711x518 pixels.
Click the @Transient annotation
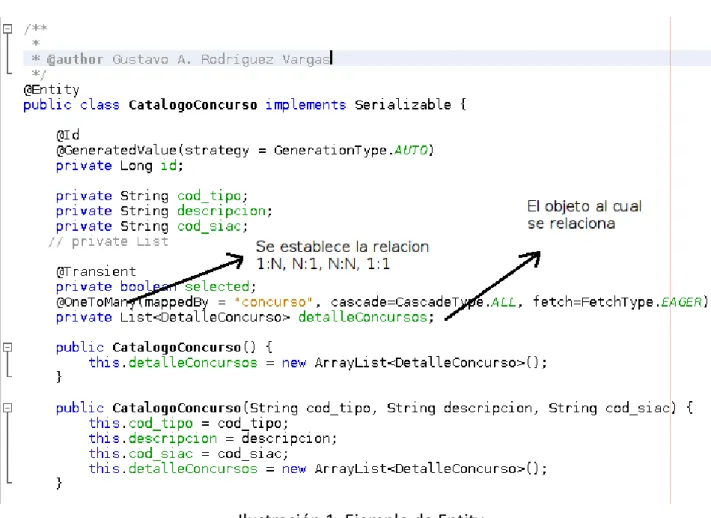pos(96,271)
